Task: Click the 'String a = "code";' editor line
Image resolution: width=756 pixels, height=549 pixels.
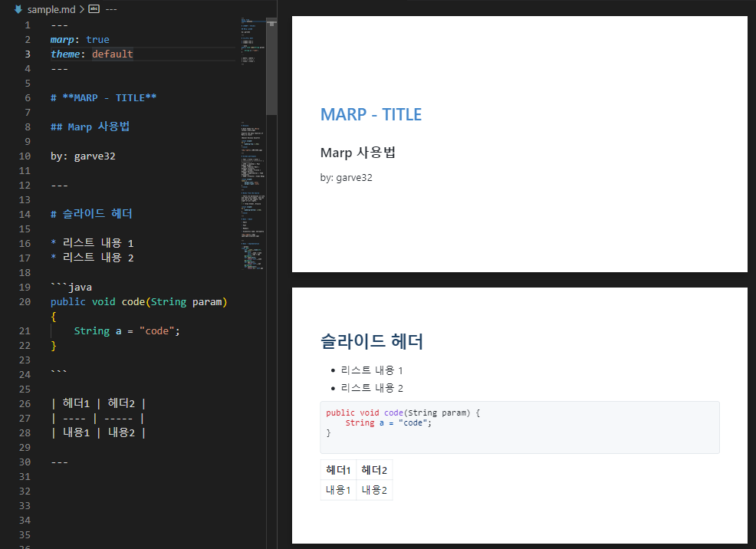Action: point(127,331)
